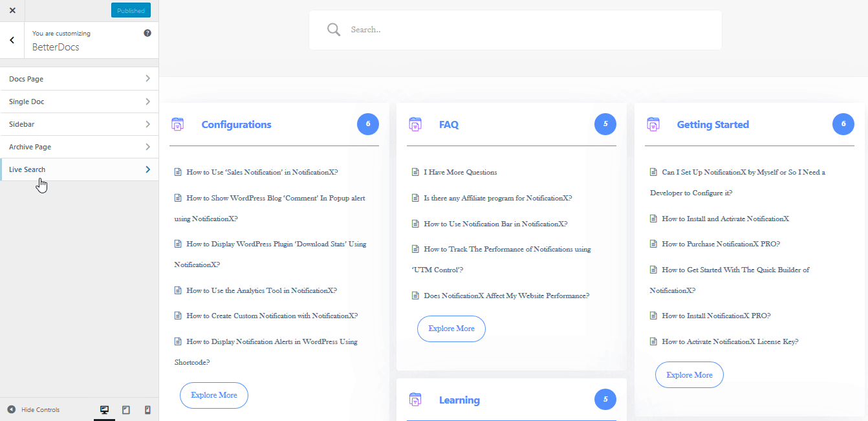The height and width of the screenshot is (421, 868).
Task: Expand the Sidebar section chevron
Action: [147, 124]
